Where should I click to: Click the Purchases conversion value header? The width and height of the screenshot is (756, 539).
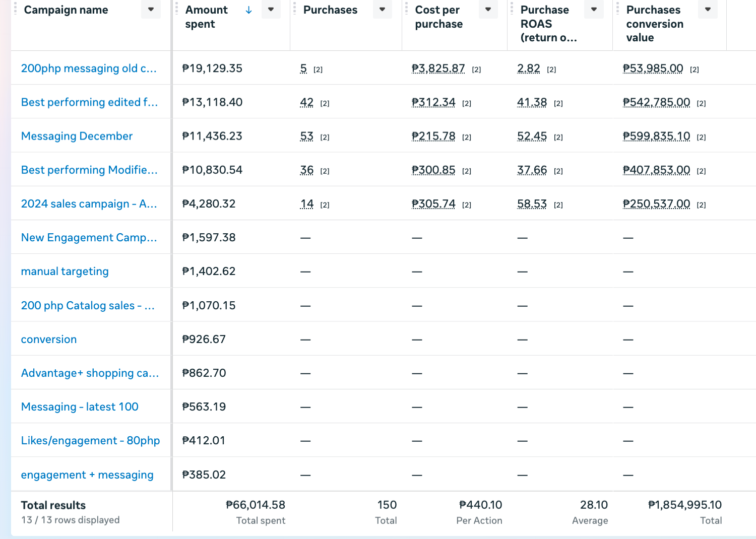[x=655, y=24]
